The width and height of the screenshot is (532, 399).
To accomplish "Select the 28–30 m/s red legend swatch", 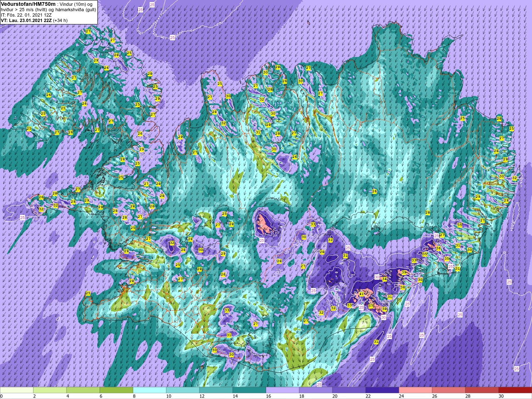I will tap(482, 390).
